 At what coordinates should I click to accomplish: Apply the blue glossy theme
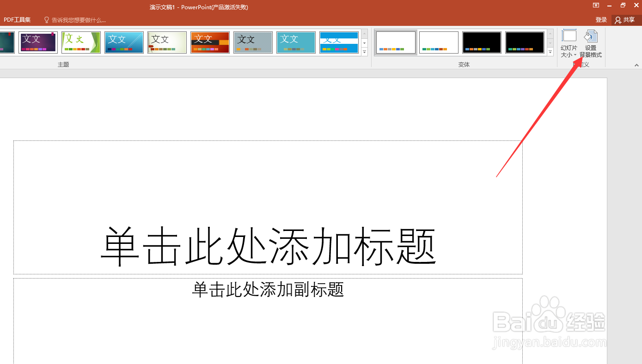[x=124, y=42]
